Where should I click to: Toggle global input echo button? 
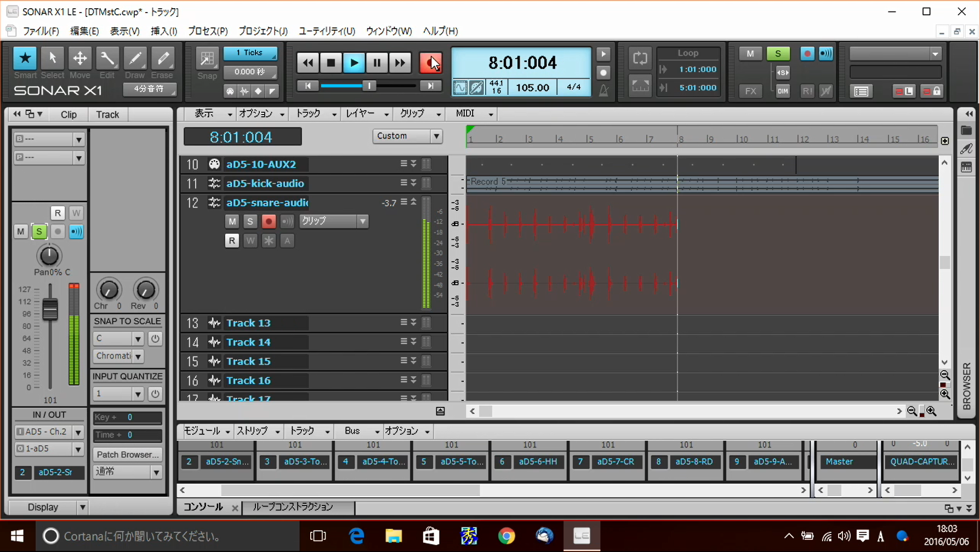click(825, 54)
